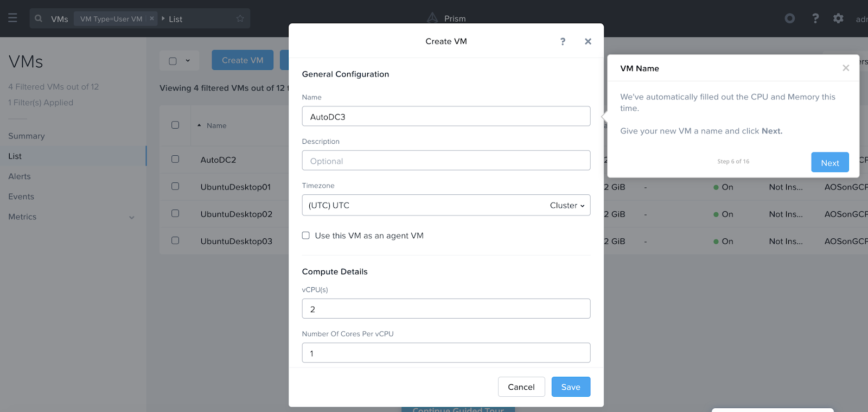This screenshot has height=412, width=868.
Task: Open the hamburger main menu
Action: [12, 18]
